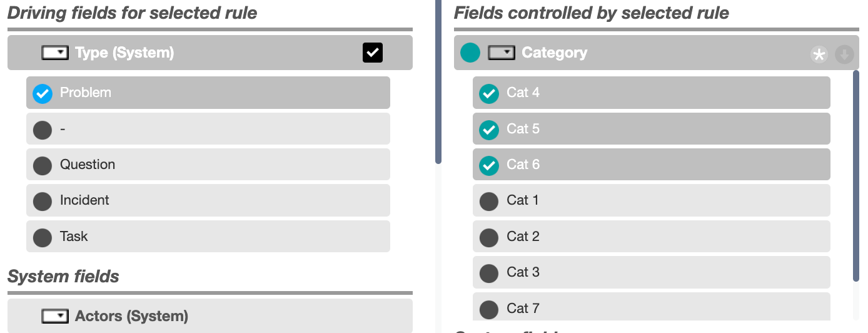Deselect the Cat 6 option
The width and height of the screenshot is (868, 333).
(x=652, y=165)
